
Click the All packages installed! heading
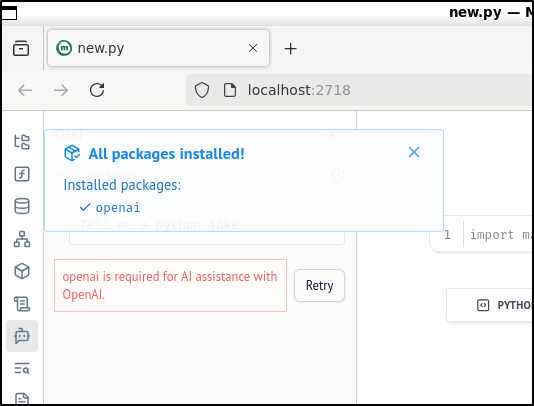167,154
